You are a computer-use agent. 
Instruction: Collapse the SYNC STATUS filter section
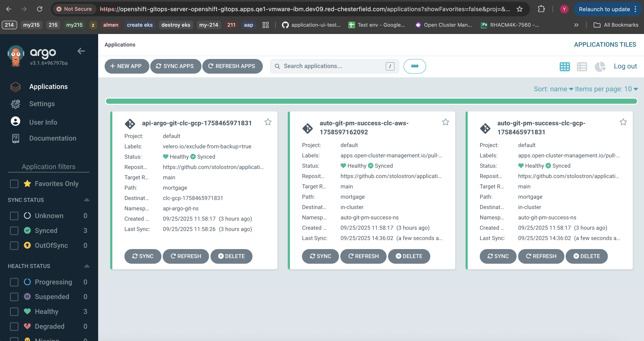[x=87, y=200]
